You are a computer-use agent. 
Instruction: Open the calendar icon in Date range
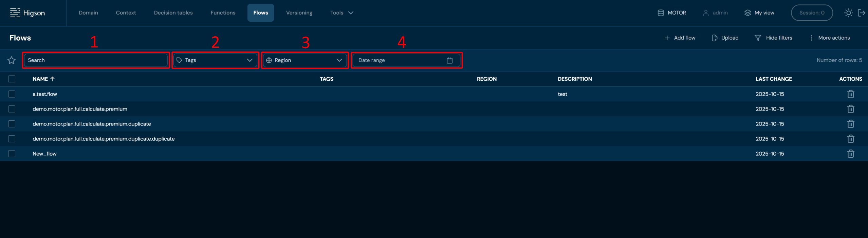point(449,60)
